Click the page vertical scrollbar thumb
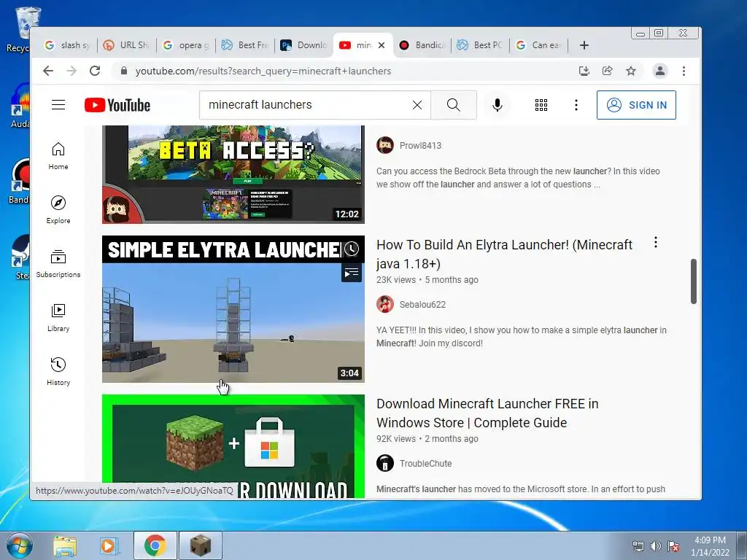The image size is (747, 560). (x=694, y=281)
